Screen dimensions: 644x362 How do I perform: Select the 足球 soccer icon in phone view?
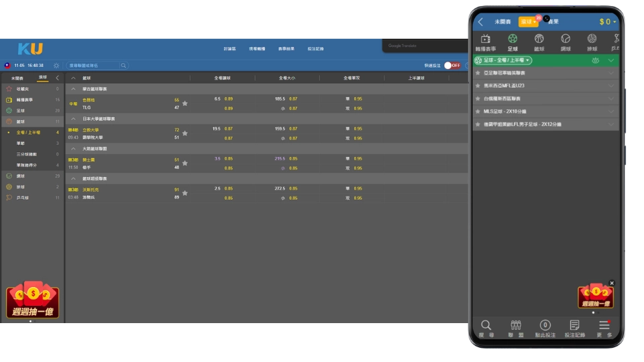[x=513, y=42]
